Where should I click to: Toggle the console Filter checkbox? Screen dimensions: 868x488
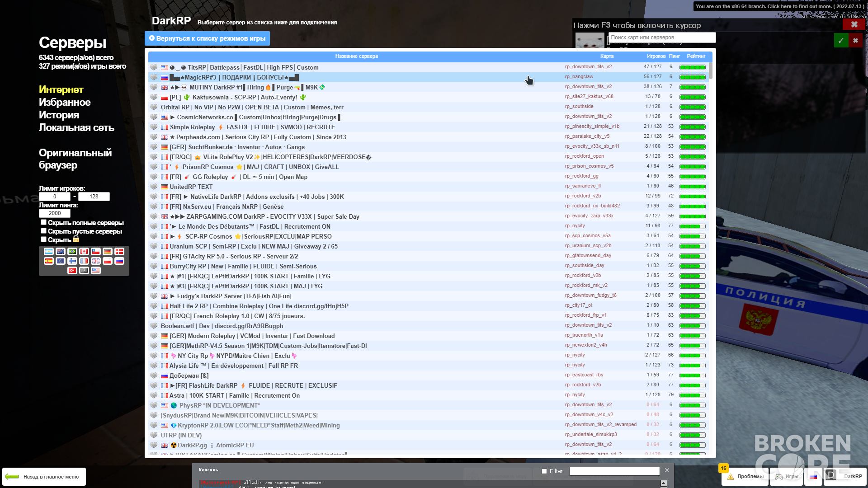pyautogui.click(x=544, y=471)
